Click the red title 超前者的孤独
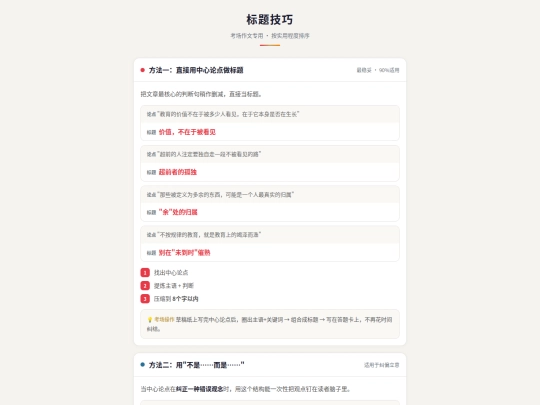540x405 pixels. [x=177, y=172]
